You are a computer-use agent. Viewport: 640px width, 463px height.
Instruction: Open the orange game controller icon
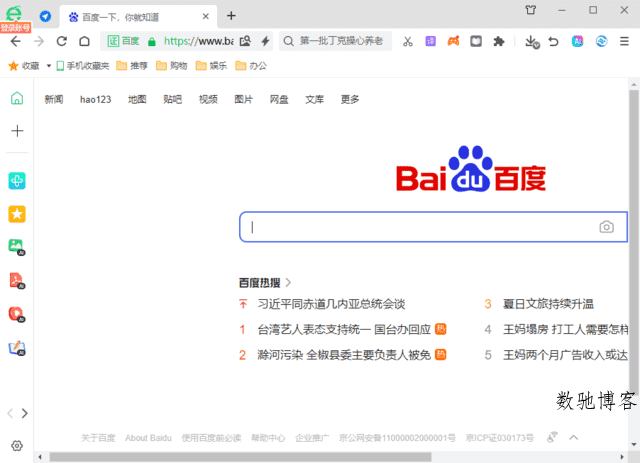(x=453, y=41)
